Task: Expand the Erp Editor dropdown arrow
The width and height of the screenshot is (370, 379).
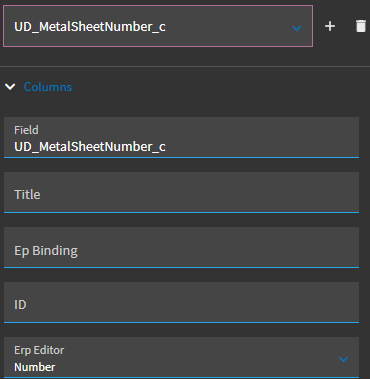Action: click(343, 359)
